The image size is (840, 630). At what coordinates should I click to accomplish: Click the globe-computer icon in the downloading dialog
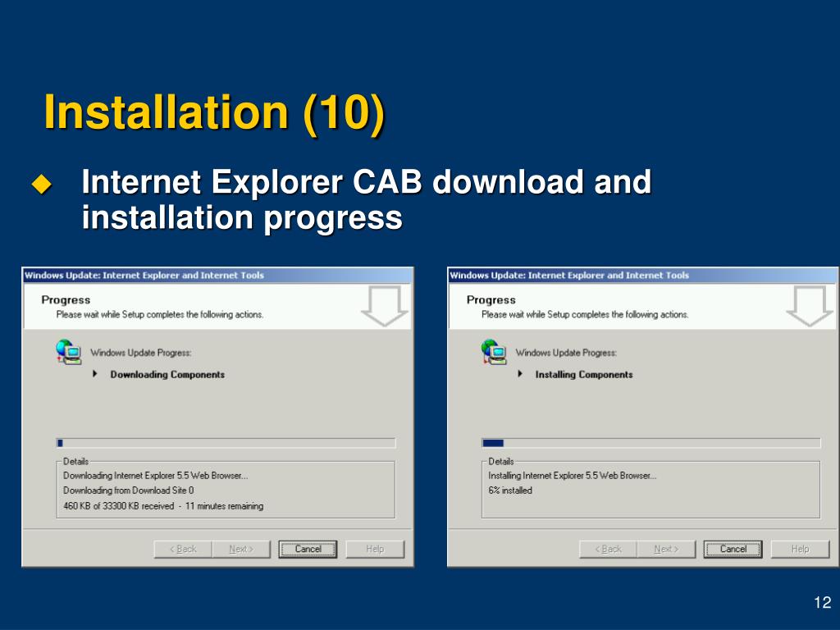(69, 352)
